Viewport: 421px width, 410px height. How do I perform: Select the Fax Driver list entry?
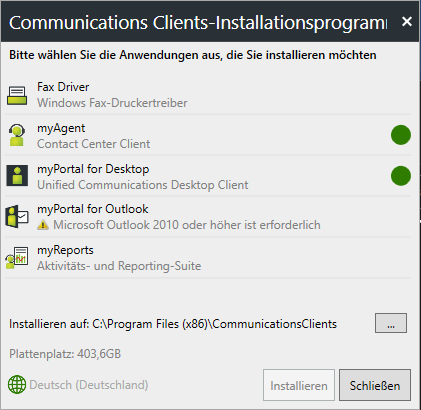[x=208, y=95]
